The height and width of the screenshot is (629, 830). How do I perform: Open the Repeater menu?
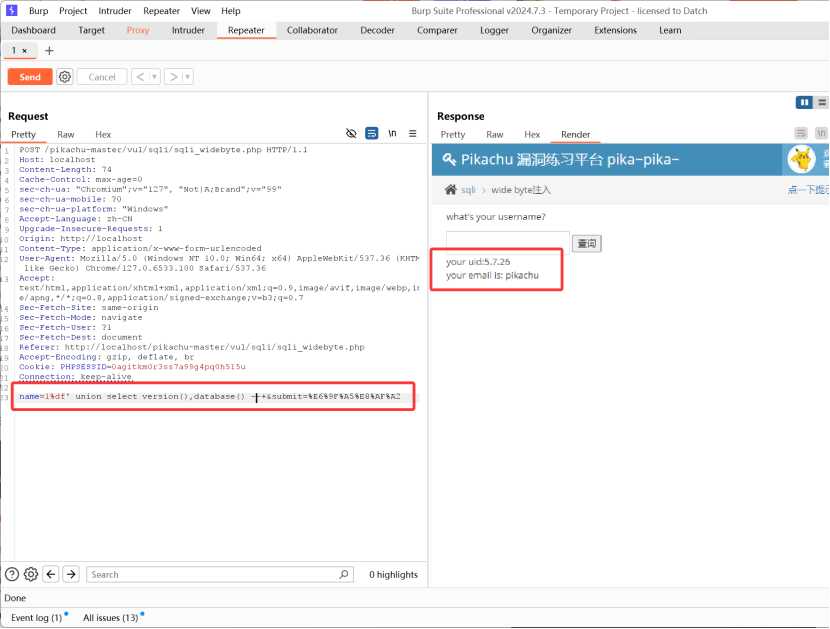pyautogui.click(x=161, y=11)
